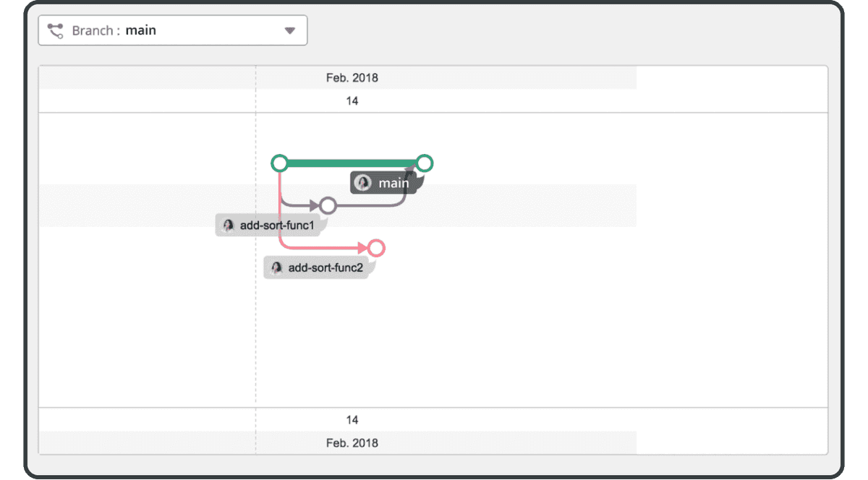The image size is (868, 480).
Task: Click the top Feb. 2018 header
Action: coord(352,77)
